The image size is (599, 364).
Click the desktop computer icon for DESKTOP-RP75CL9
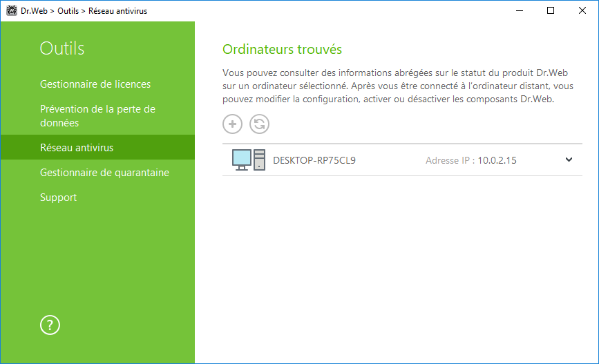(x=248, y=160)
